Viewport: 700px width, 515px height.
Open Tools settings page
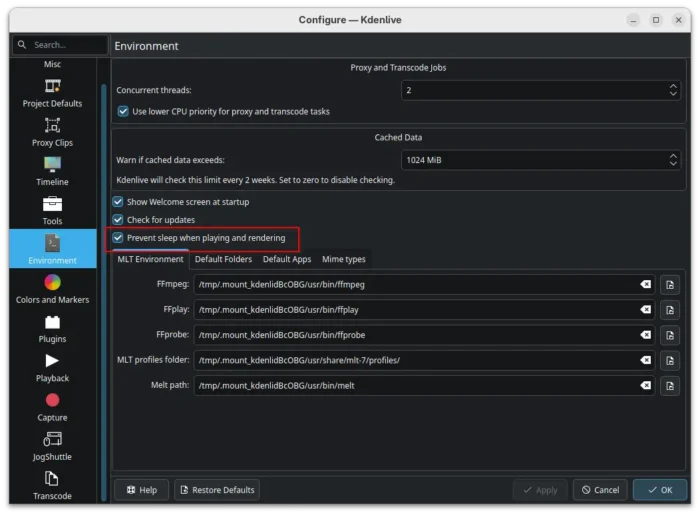(52, 211)
